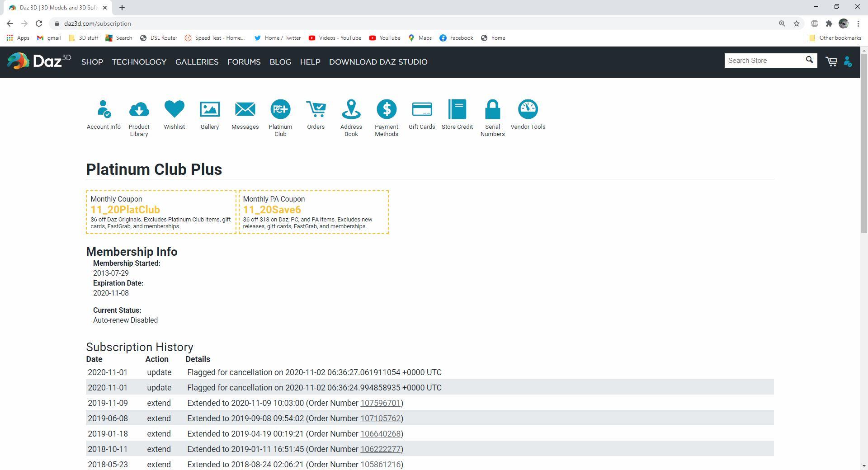Open order number 107105762
Image resolution: width=868 pixels, height=470 pixels.
point(381,418)
